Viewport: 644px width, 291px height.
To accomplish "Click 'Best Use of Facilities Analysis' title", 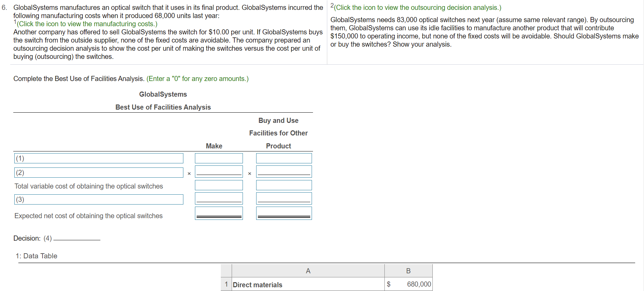I will click(163, 107).
